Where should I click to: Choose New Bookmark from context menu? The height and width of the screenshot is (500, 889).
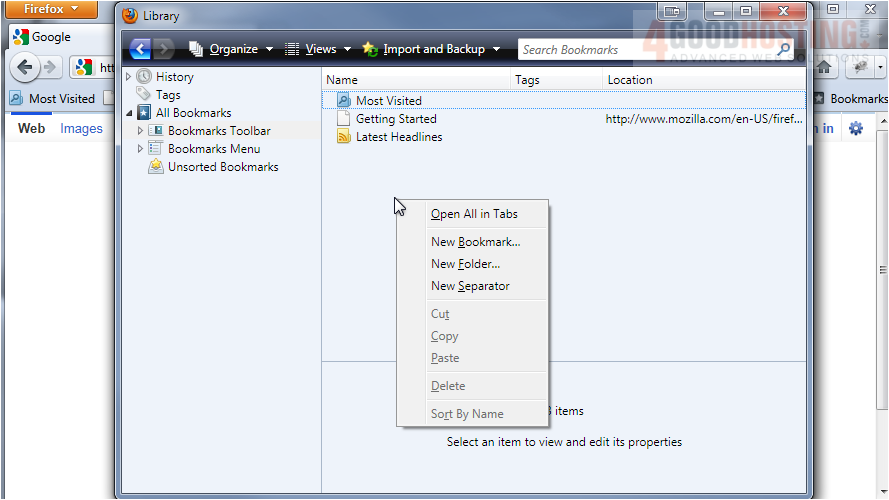point(475,242)
